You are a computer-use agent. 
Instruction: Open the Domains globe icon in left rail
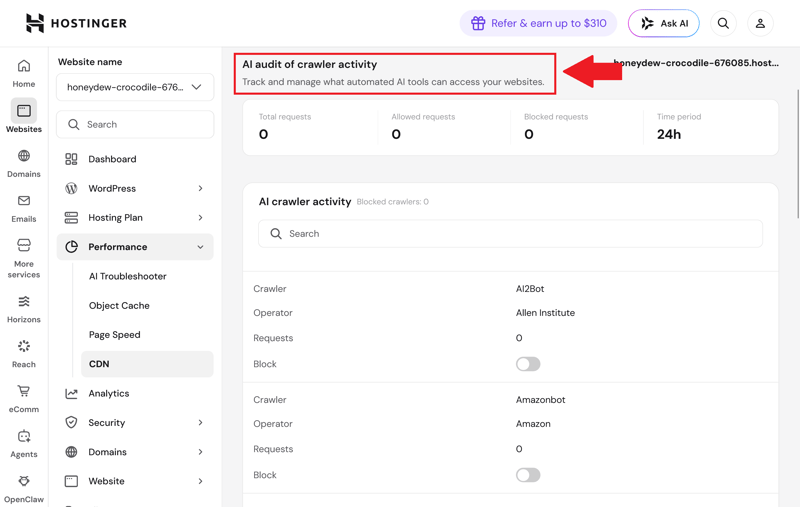23,156
